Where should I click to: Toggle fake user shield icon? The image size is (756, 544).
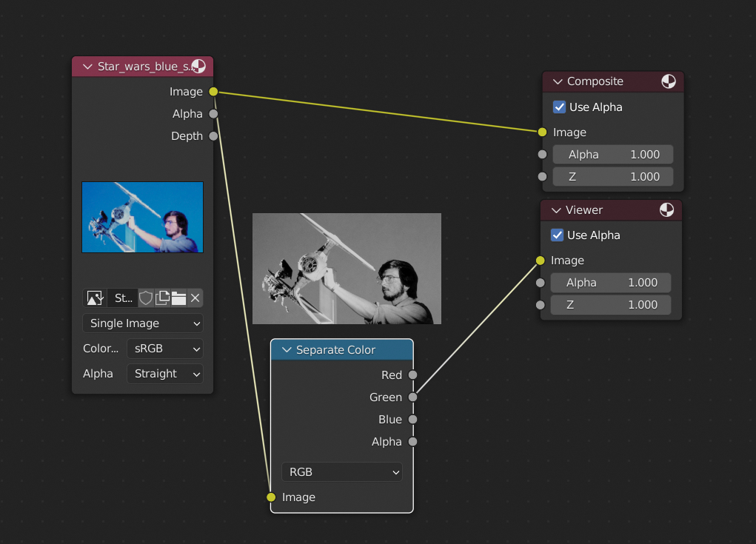click(146, 298)
